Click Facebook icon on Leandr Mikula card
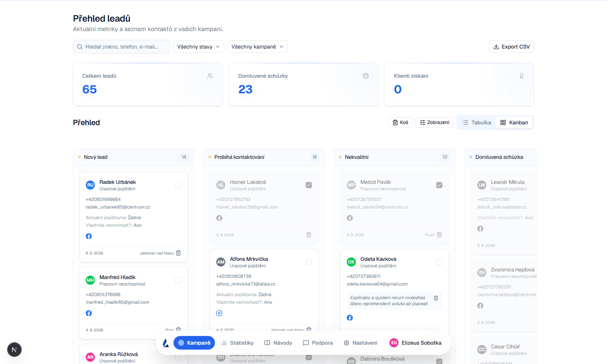The height and width of the screenshot is (364, 607). (x=480, y=229)
